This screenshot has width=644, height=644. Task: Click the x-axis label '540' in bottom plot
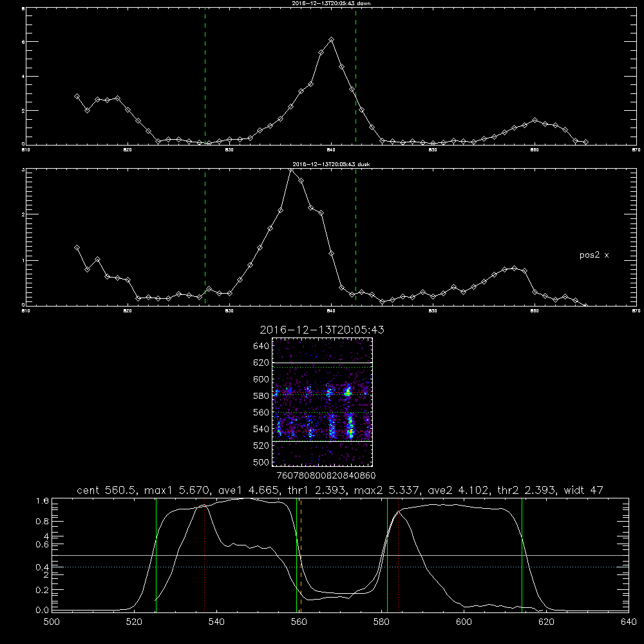pyautogui.click(x=216, y=622)
